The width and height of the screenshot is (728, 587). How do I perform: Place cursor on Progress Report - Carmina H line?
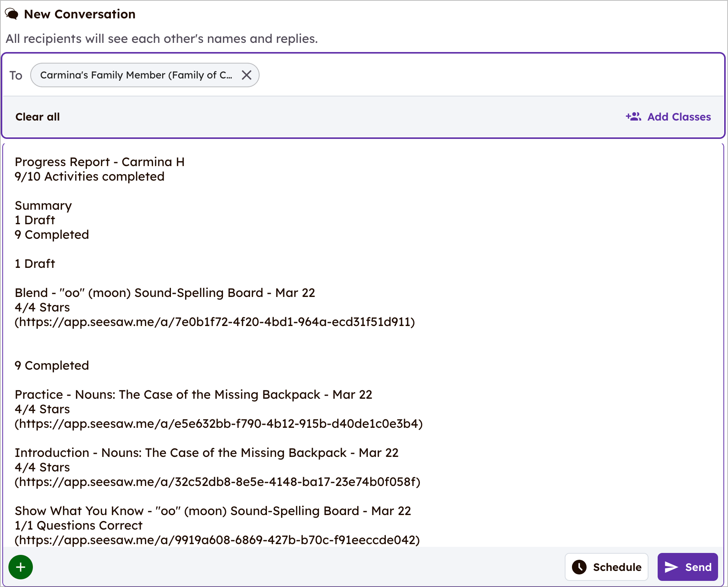[x=99, y=162]
